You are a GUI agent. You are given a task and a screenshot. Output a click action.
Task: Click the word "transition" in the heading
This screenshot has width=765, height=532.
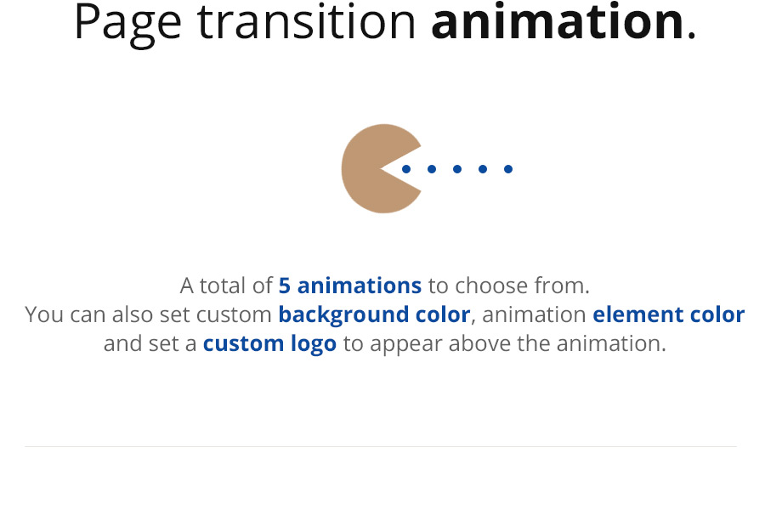point(306,22)
